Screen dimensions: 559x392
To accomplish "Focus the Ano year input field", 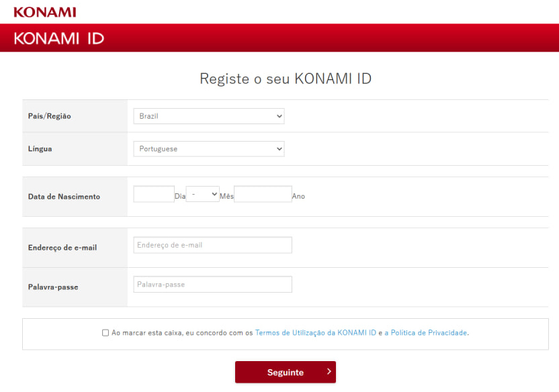I will [263, 195].
